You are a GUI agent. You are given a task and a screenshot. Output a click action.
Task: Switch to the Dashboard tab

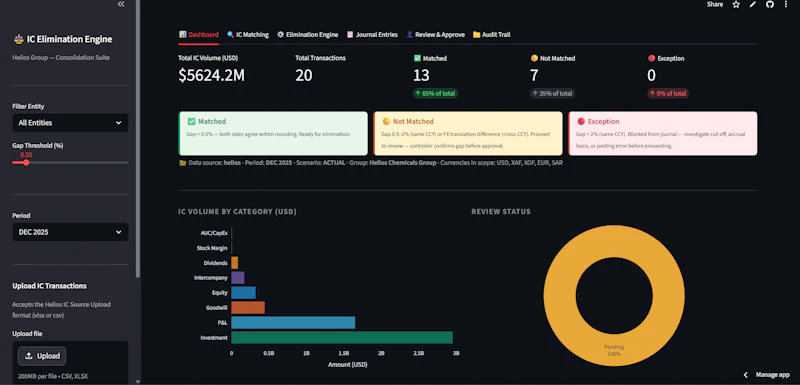point(199,35)
